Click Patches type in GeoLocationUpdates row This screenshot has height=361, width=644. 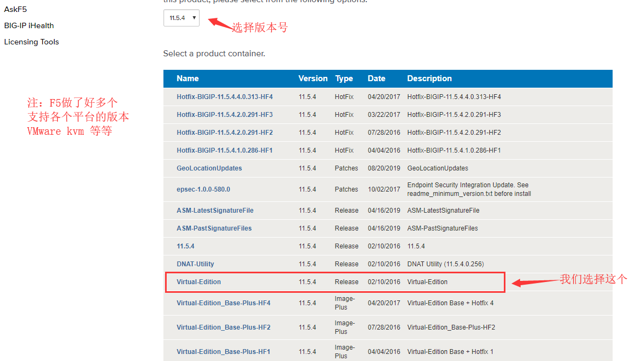(346, 168)
